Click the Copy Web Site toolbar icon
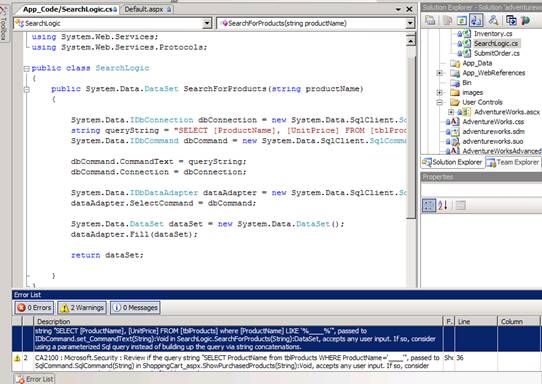 pos(511,20)
